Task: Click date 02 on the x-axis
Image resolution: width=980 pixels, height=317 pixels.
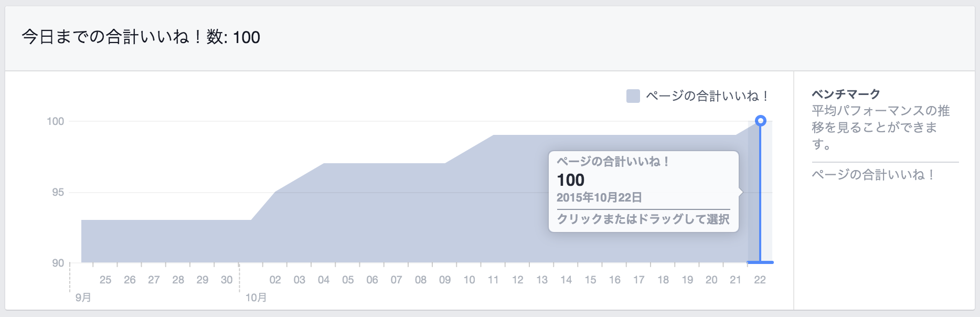Action: (275, 280)
